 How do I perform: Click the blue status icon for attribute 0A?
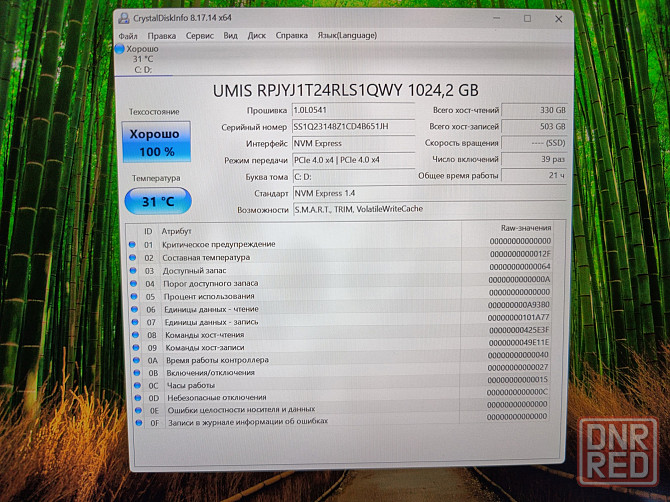pyautogui.click(x=136, y=360)
